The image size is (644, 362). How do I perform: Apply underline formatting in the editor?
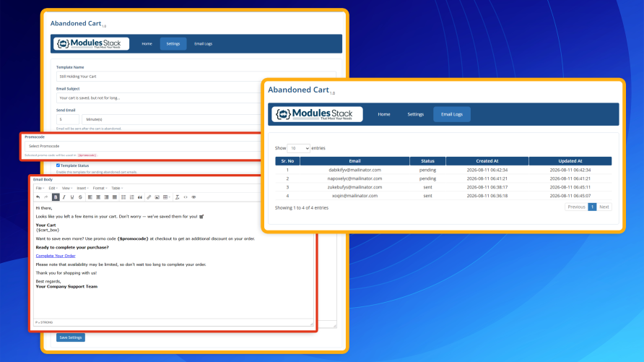tap(72, 197)
